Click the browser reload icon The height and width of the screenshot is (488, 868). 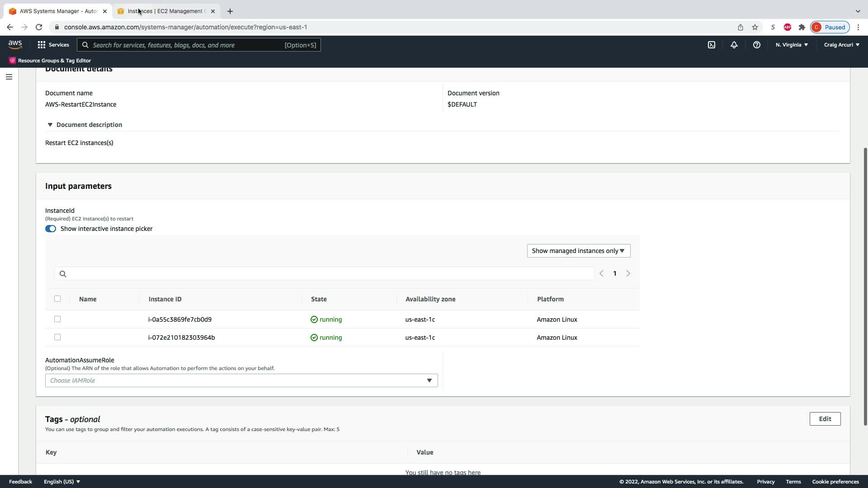tap(39, 27)
